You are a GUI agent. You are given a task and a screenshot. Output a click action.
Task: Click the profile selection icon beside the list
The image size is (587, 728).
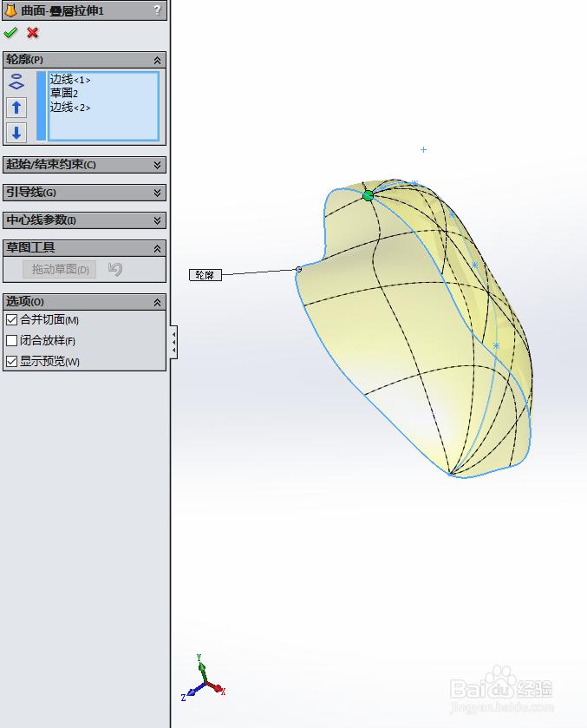(x=16, y=82)
